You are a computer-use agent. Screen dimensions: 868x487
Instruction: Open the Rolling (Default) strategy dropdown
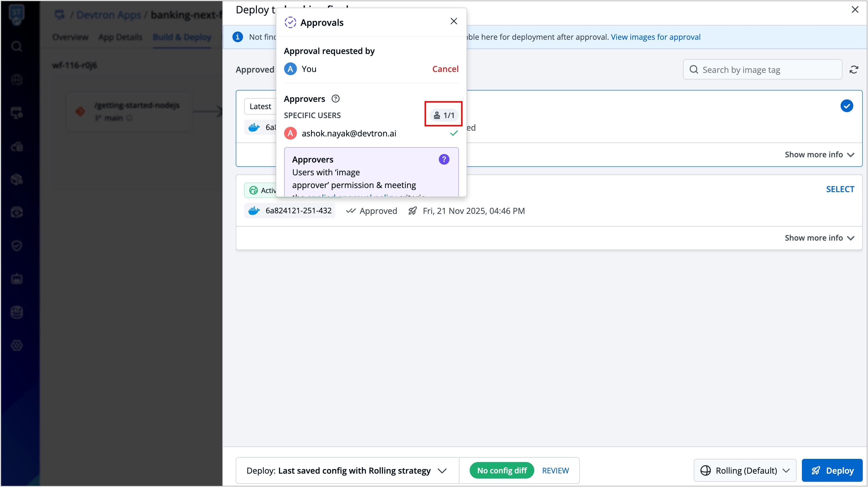745,470
